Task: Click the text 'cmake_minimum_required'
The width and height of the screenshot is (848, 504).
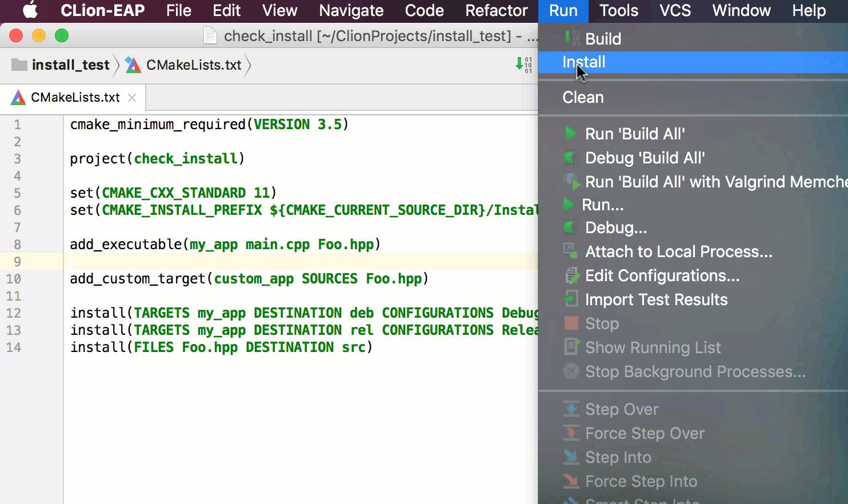Action: (x=158, y=125)
